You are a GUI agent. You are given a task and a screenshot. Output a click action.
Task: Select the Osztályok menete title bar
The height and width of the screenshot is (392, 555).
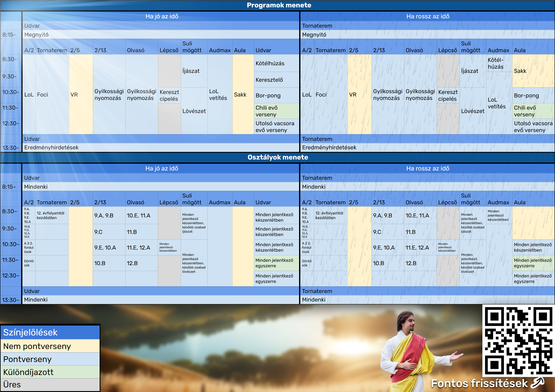click(x=277, y=157)
